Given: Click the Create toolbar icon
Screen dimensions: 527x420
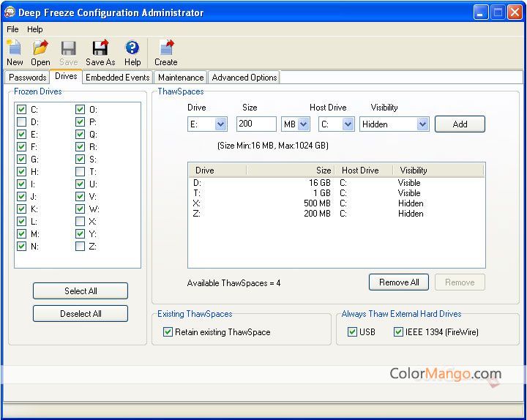Looking at the screenshot, I should 166,48.
